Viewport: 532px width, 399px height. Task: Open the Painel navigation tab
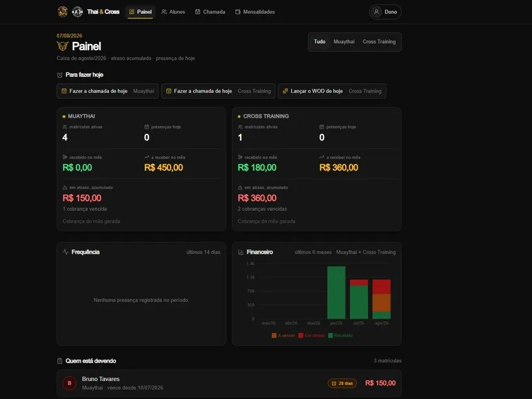tap(140, 12)
